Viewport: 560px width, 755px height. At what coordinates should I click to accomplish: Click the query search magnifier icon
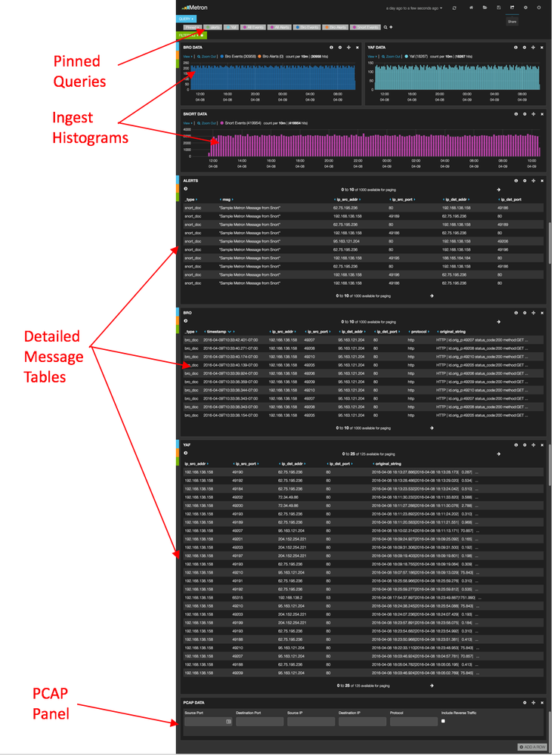tap(385, 27)
